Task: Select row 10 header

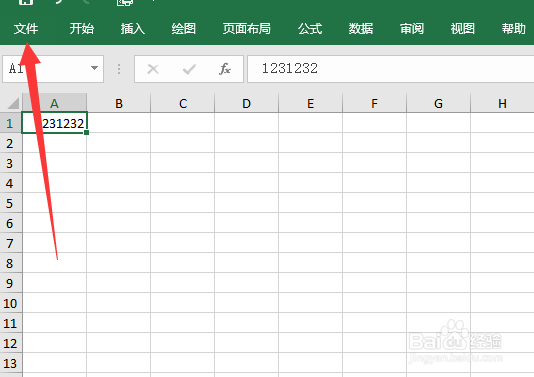Action: 11,303
